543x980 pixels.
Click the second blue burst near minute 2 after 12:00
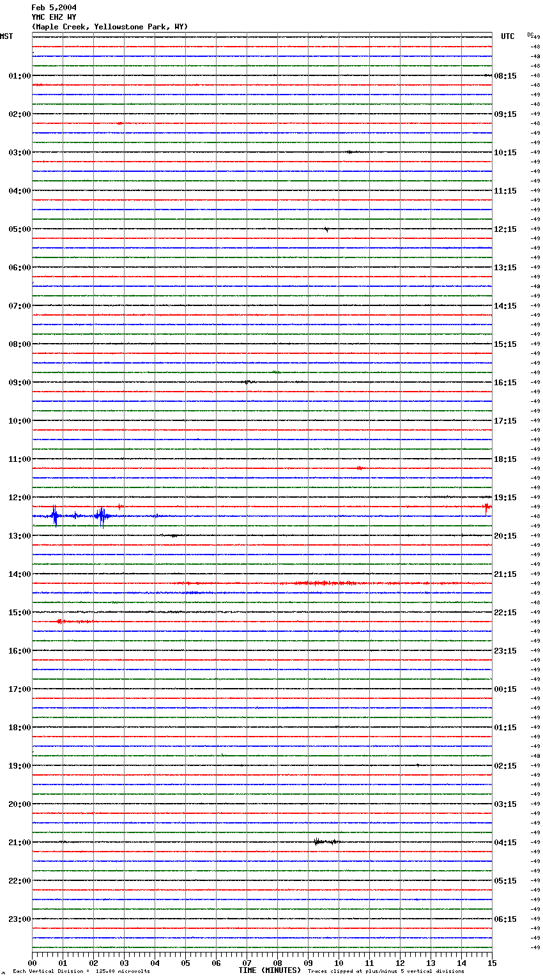coord(102,516)
